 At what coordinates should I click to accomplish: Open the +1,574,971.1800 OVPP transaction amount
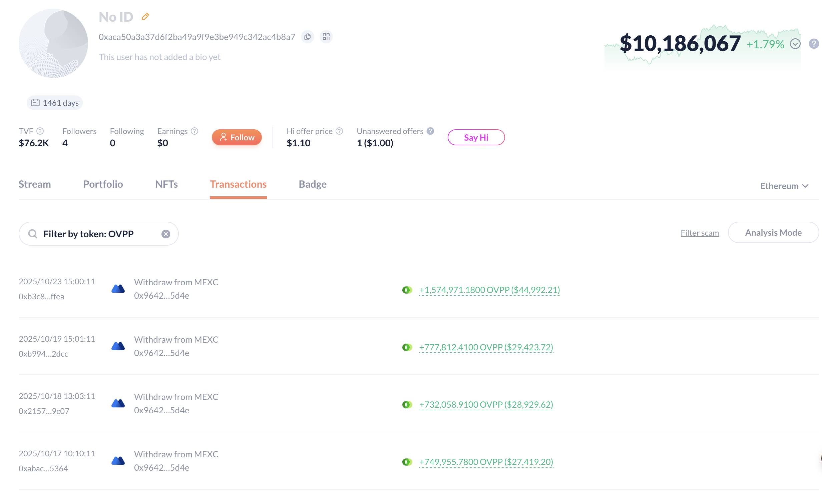[489, 290]
